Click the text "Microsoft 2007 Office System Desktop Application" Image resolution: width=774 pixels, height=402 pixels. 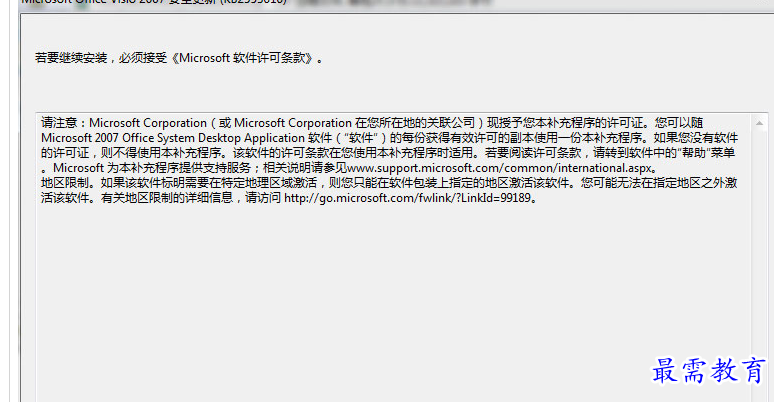tap(173, 138)
